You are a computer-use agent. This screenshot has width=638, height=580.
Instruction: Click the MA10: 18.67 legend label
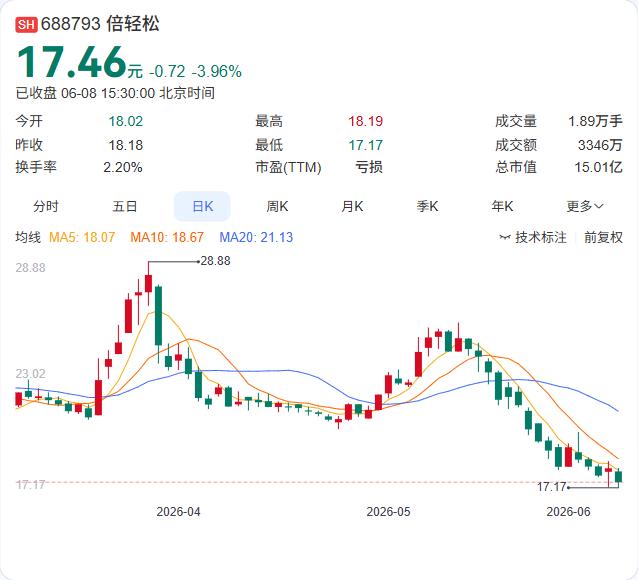coord(167,237)
